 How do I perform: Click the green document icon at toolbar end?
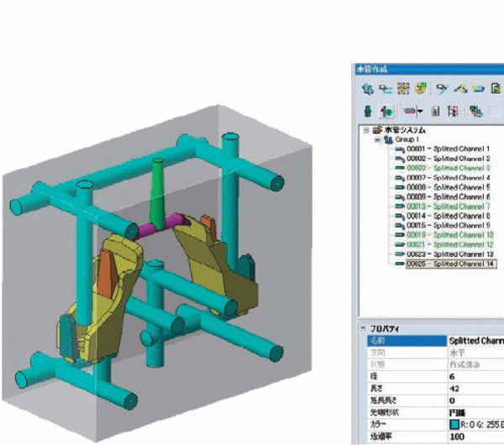click(496, 88)
